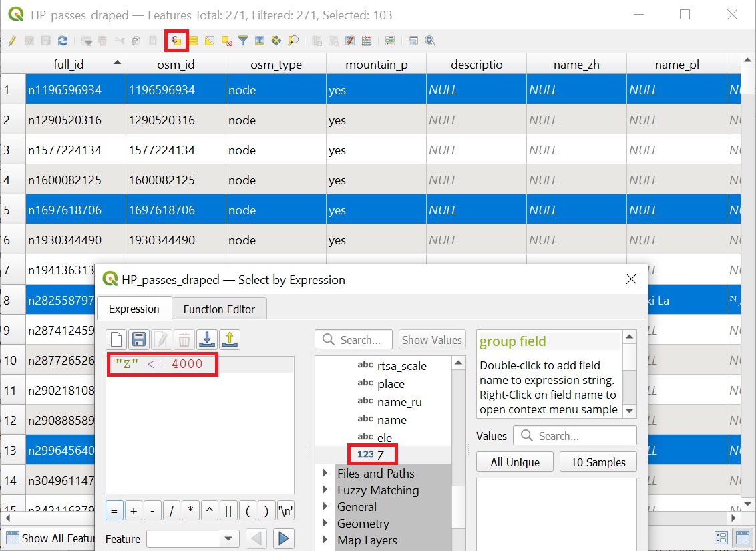This screenshot has height=551, width=756.
Task: Insert the plus operator
Action: coord(134,510)
